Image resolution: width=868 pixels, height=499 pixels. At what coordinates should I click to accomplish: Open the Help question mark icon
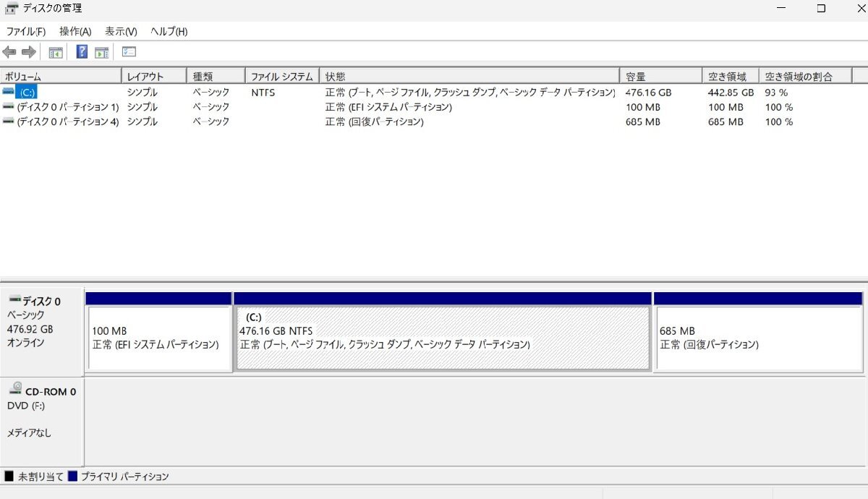[82, 52]
